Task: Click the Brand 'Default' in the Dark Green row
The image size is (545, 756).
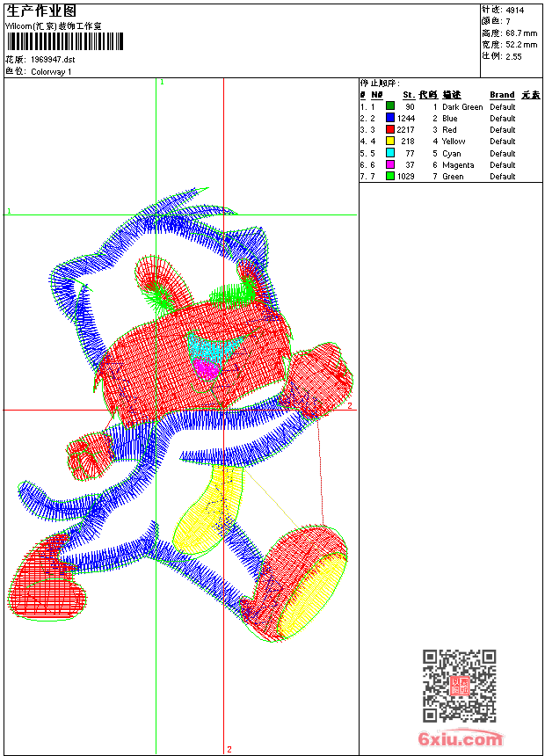Action: 502,107
